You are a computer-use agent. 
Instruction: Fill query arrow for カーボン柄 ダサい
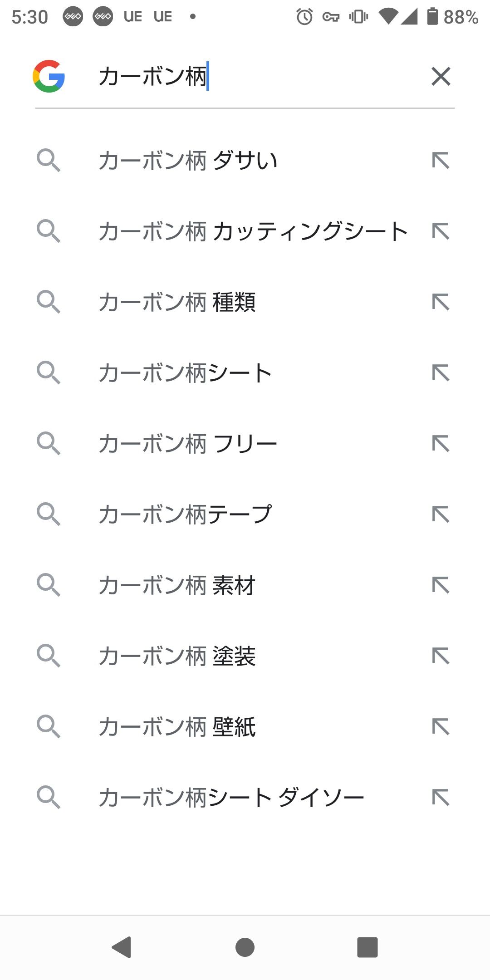pos(441,161)
